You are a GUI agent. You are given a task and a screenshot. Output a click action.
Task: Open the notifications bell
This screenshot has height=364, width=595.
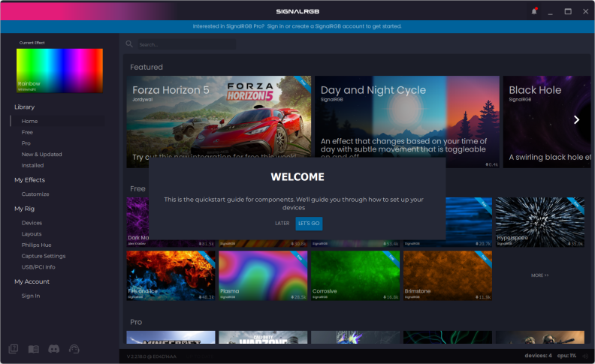pos(534,11)
